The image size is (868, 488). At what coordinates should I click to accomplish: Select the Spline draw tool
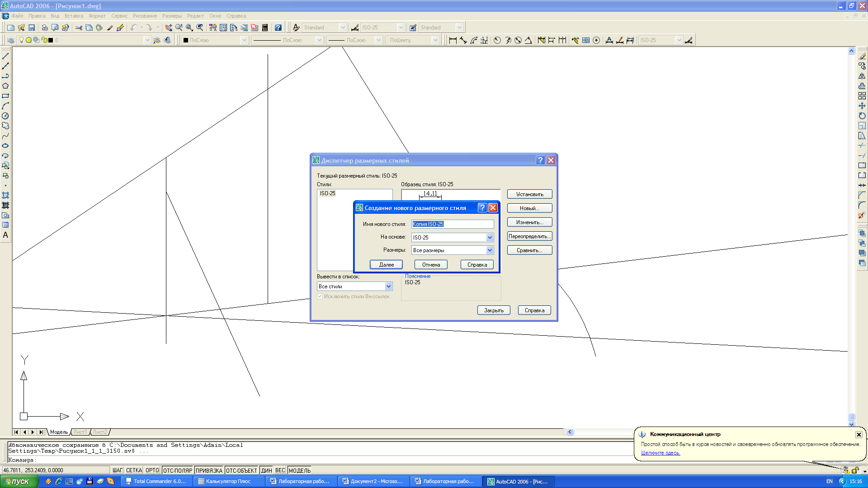pos(5,136)
